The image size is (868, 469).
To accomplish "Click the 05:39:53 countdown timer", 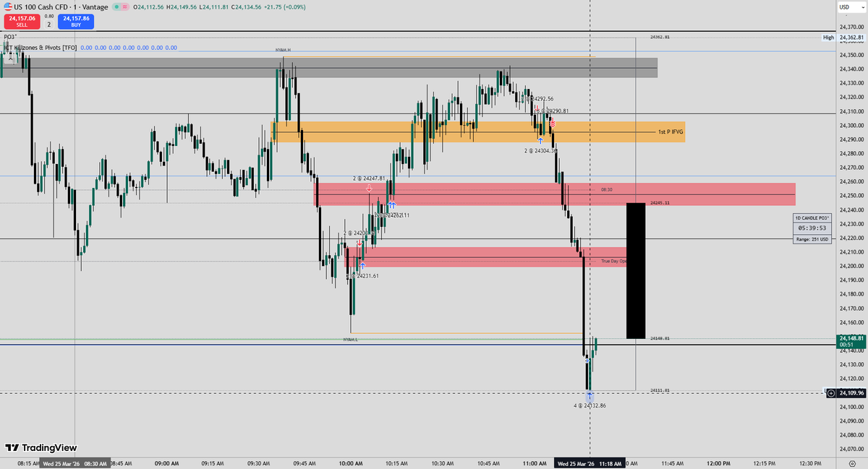I will (812, 228).
